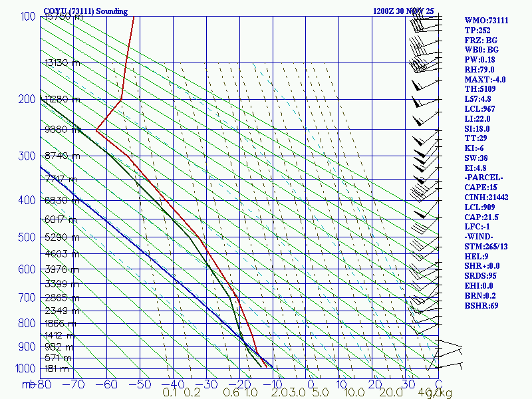Select the 'BRN:0.2' value
The width and height of the screenshot is (532, 399).
479,296
